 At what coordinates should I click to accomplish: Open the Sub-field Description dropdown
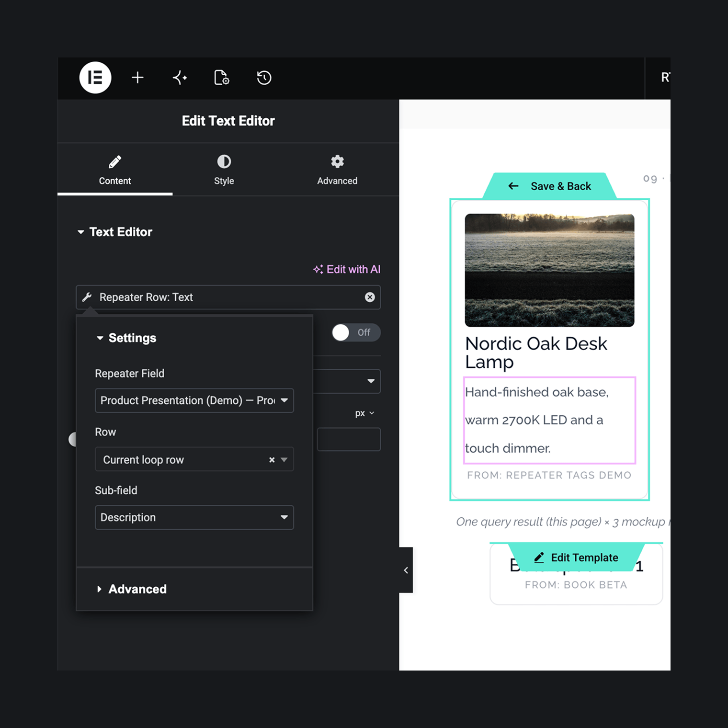(x=194, y=517)
